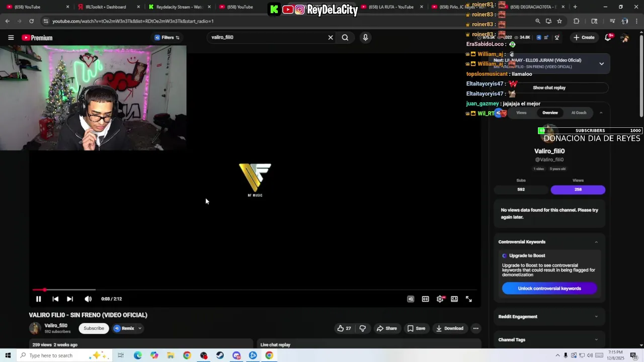Collapse Controversial Keywords section
The image size is (644, 362).
[x=596, y=242]
